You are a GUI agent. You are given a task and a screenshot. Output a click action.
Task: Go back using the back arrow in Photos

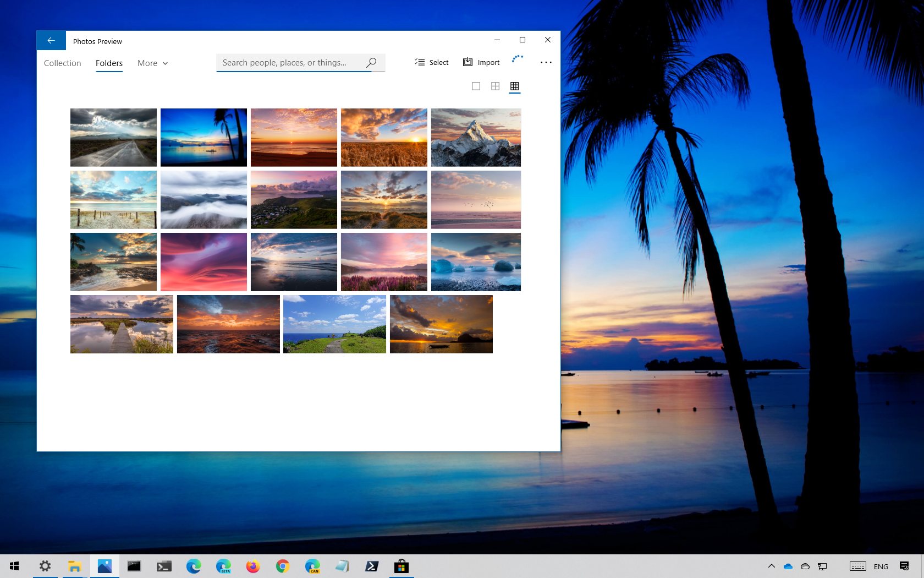click(51, 40)
